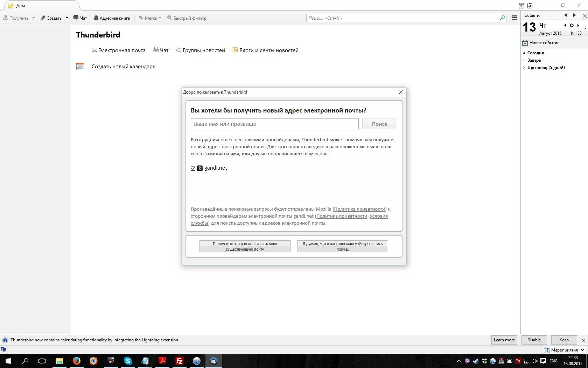Go to previous day in События header
This screenshot has width=588, height=368.
566,15
